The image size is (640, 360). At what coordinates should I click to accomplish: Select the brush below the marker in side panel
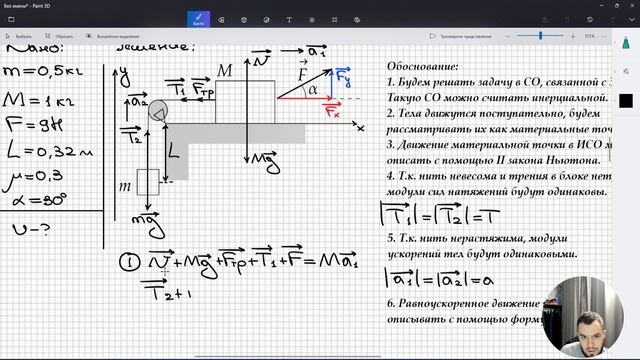[626, 71]
